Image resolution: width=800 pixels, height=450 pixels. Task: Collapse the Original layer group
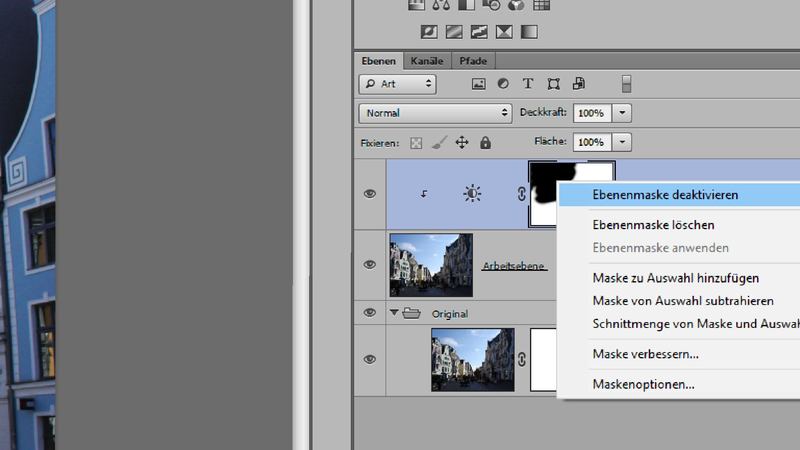click(393, 313)
